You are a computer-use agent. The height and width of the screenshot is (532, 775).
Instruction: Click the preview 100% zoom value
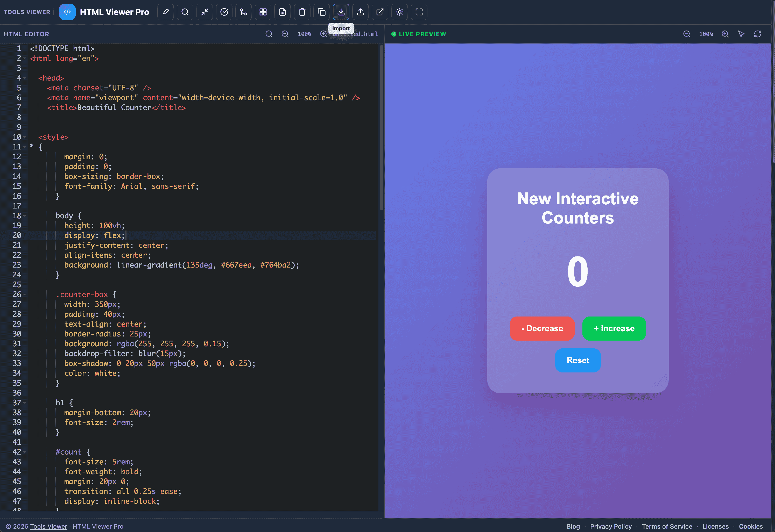[706, 34]
